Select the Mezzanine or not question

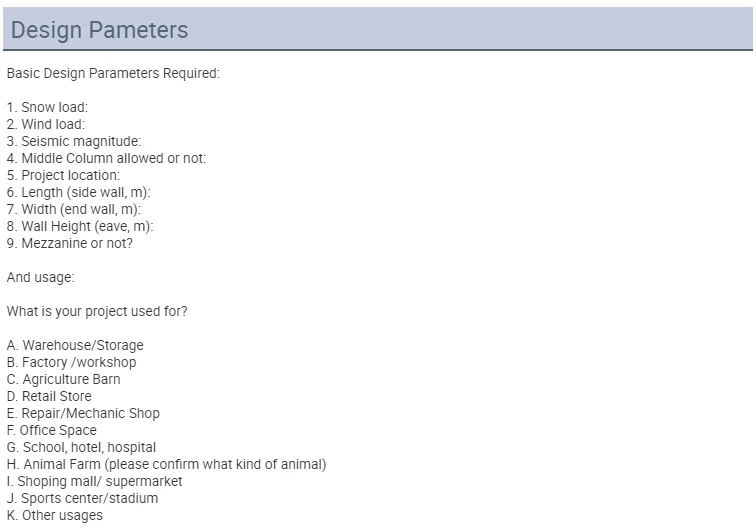69,243
